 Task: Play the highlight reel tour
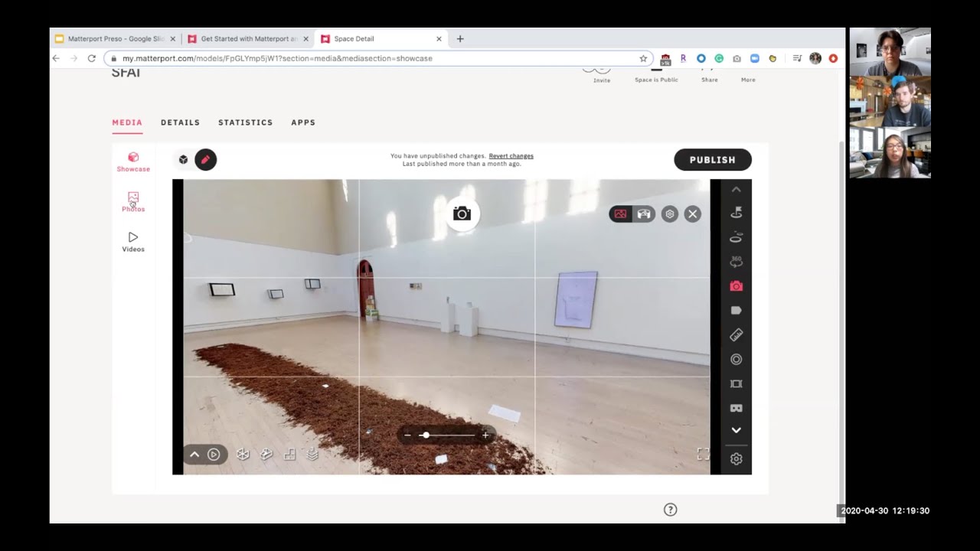[214, 455]
